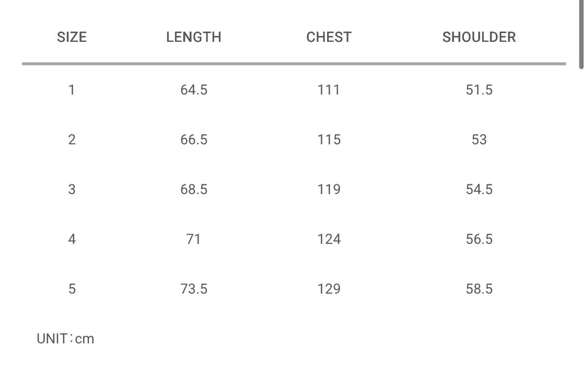The width and height of the screenshot is (588, 374).
Task: Click the 58.5 shoulder value
Action: (479, 289)
